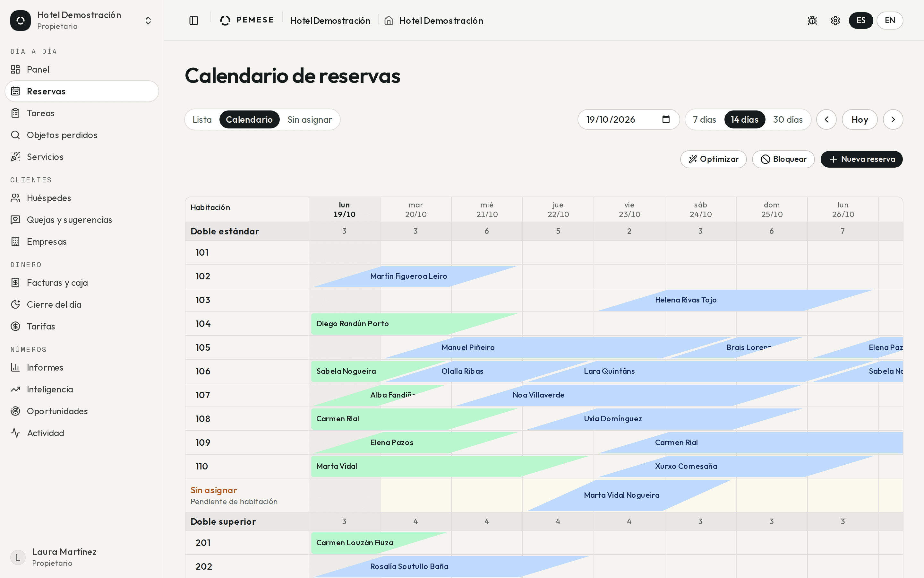The width and height of the screenshot is (924, 578).
Task: Open Huéspedes guests section
Action: point(82,198)
